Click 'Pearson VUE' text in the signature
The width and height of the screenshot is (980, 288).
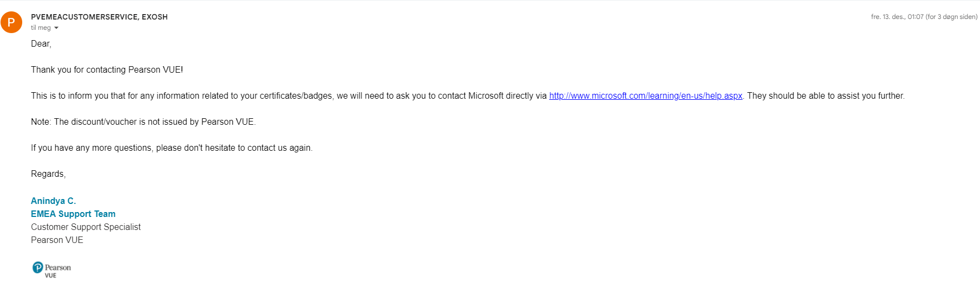57,240
